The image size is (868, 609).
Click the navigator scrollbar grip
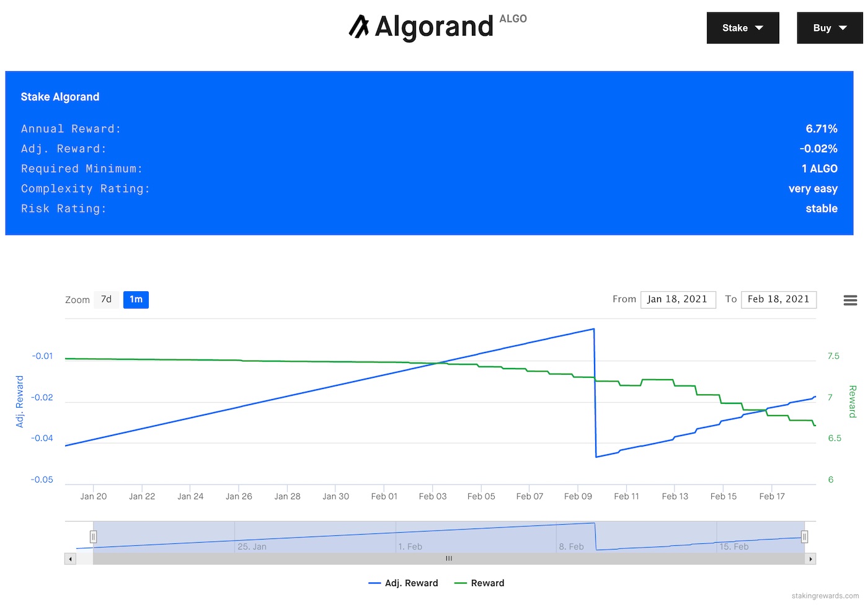(x=449, y=559)
